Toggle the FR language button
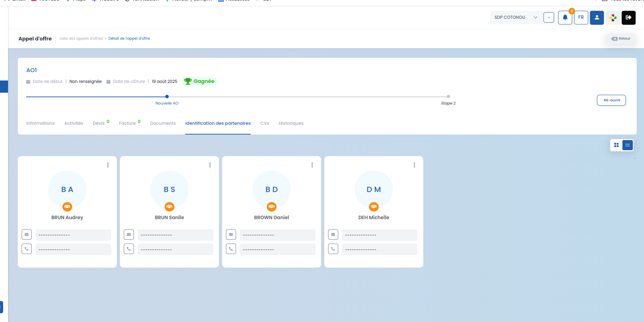644x322 pixels. 581,17
